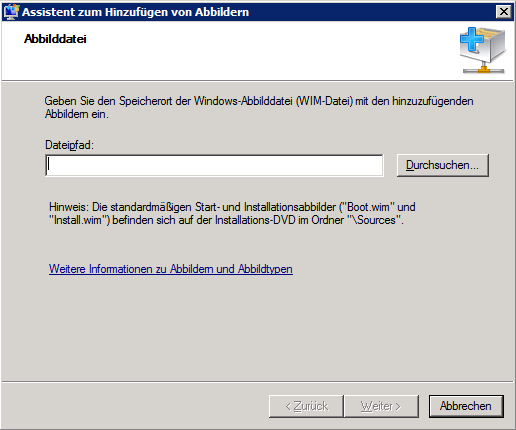Viewport: 516px width, 430px height.
Task: Click the Dateipfad label
Action: (70, 145)
